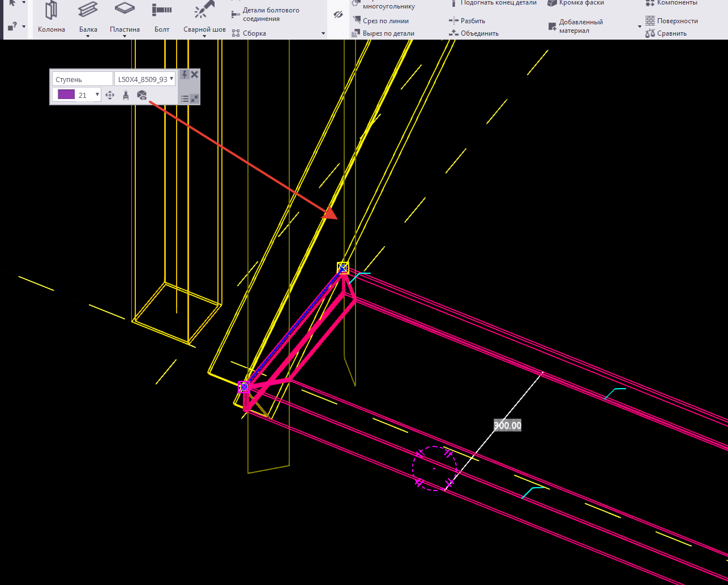Click the move-arrows icon in contextual toolbar
Image resolution: width=728 pixels, height=585 pixels.
point(110,95)
